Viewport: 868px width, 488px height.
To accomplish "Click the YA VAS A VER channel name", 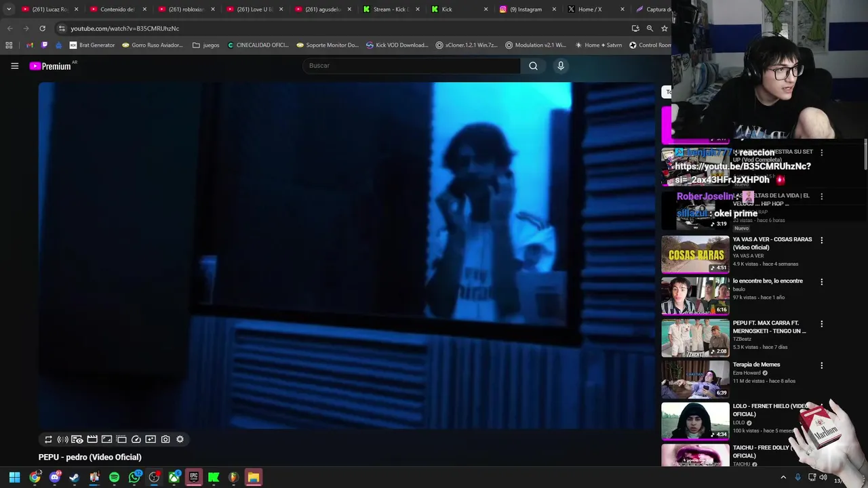I will (748, 256).
